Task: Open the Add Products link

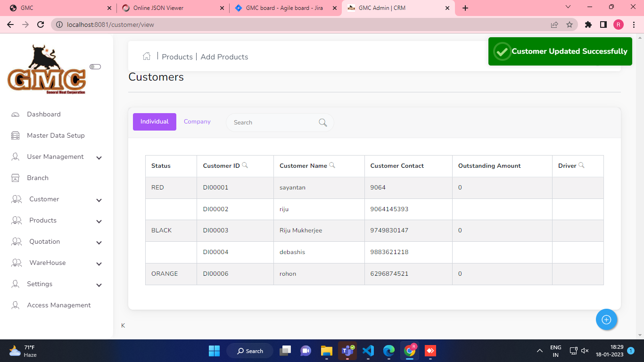Action: (x=224, y=57)
